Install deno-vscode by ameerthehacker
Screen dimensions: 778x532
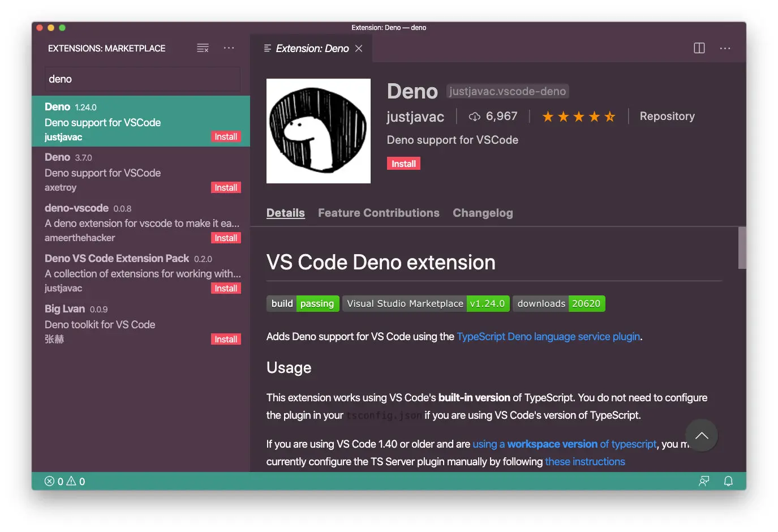tap(226, 238)
